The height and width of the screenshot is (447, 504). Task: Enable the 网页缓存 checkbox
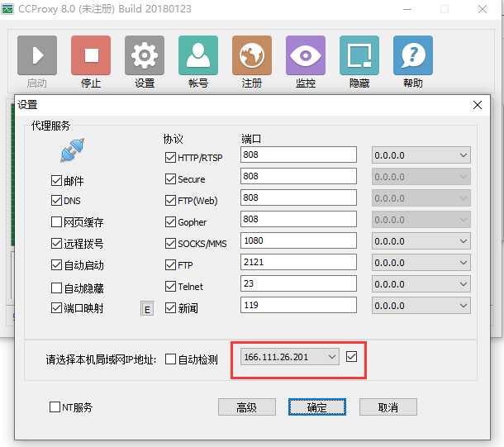56,221
